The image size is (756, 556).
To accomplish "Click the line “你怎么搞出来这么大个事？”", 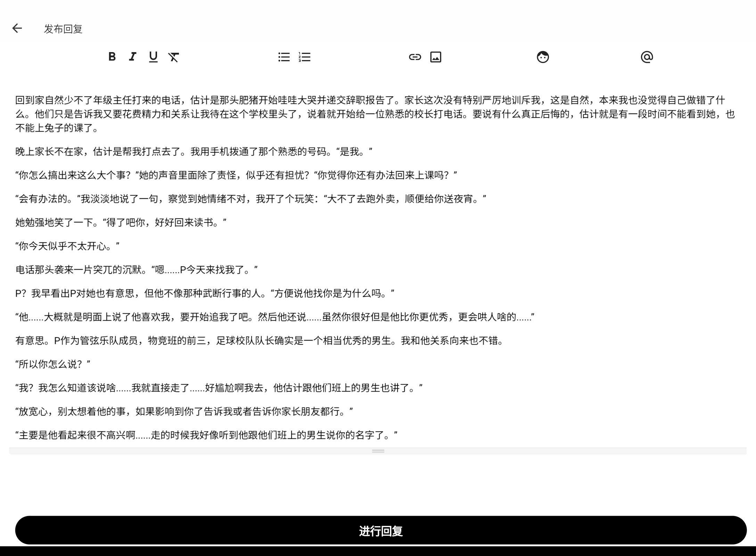I will tap(236, 175).
